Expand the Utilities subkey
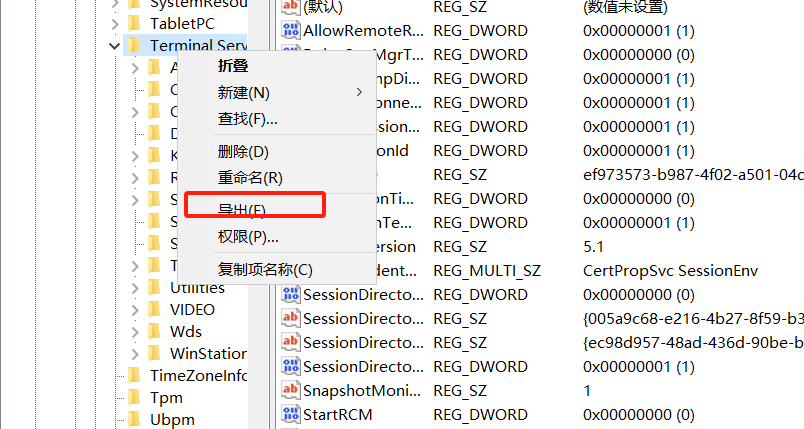The width and height of the screenshot is (804, 429). pyautogui.click(x=135, y=288)
